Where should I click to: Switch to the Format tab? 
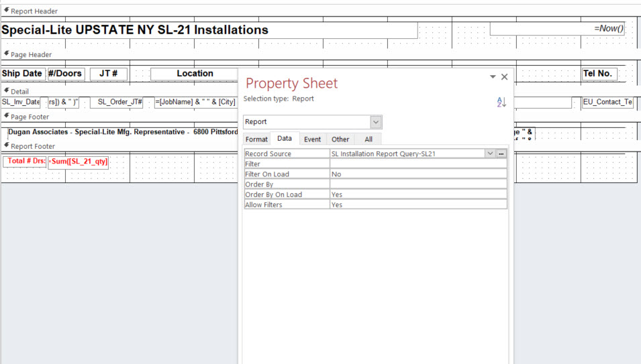click(x=256, y=139)
